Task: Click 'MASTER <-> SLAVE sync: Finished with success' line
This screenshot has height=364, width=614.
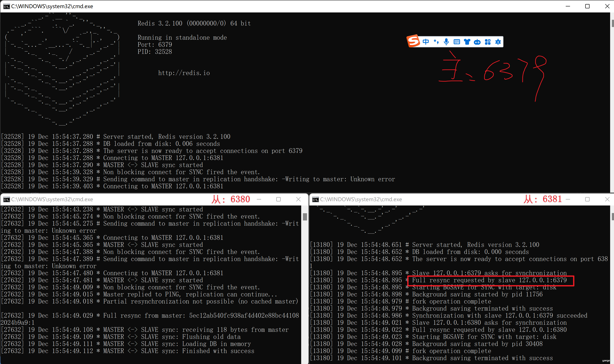Action: click(128, 351)
